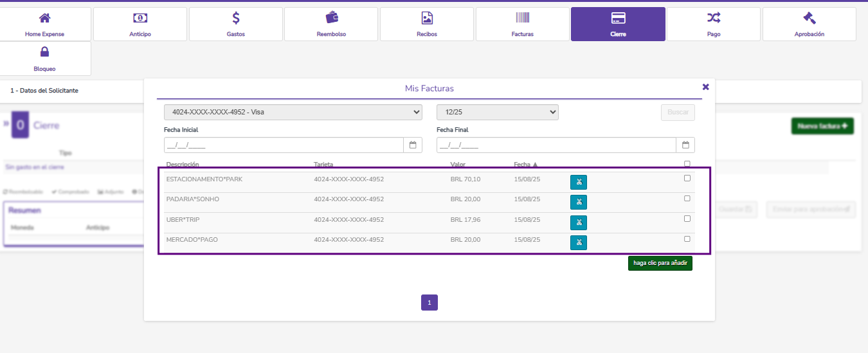Image resolution: width=868 pixels, height=353 pixels.
Task: Go to Reembolso wallet section
Action: click(x=332, y=24)
